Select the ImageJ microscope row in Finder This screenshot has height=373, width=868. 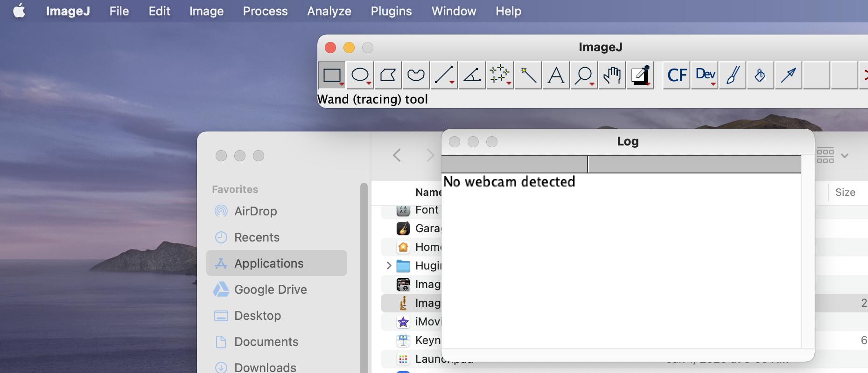pyautogui.click(x=411, y=303)
